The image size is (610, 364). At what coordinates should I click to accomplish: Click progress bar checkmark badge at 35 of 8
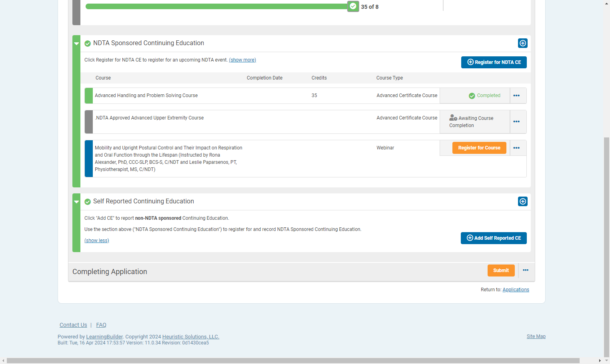click(353, 6)
